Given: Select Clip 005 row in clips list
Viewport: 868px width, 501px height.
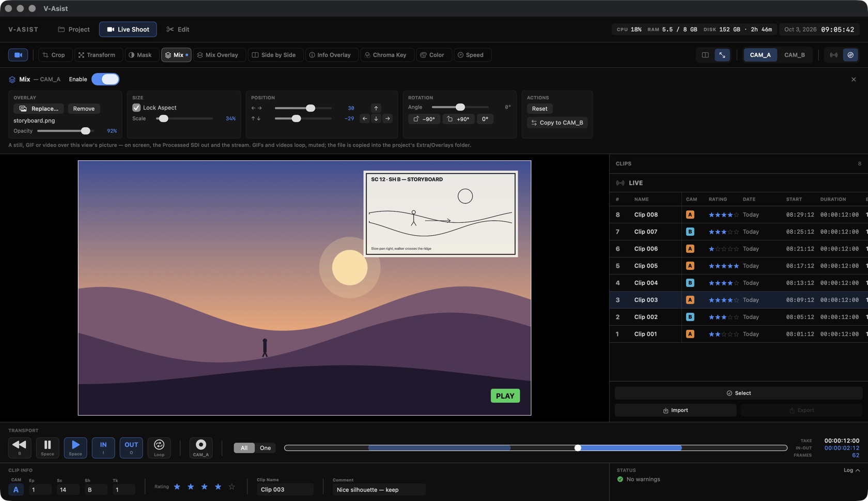Looking at the screenshot, I should click(738, 266).
